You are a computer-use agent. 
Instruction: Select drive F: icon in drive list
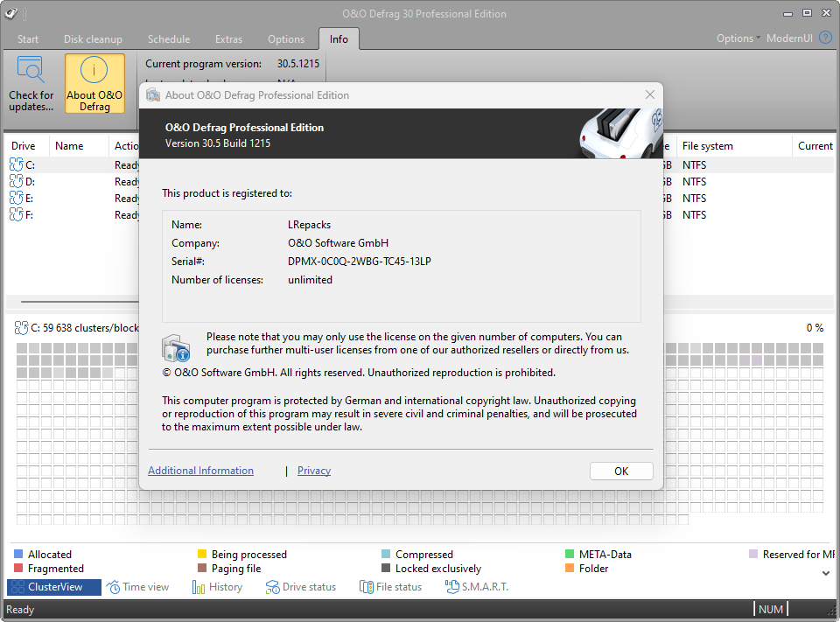click(16, 214)
